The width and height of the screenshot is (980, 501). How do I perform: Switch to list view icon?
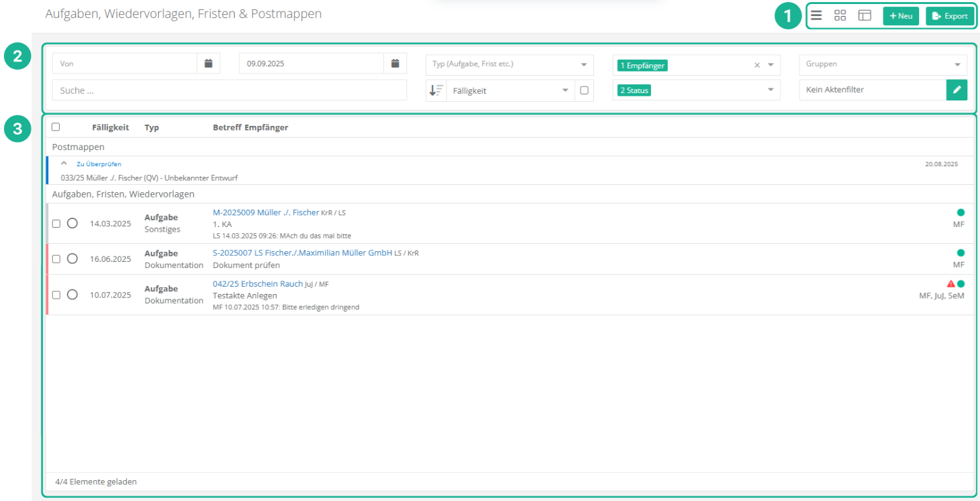coord(816,16)
